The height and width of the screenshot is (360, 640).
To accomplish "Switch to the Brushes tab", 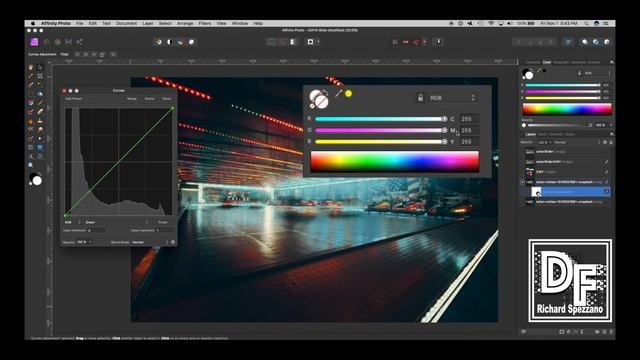I will point(594,62).
